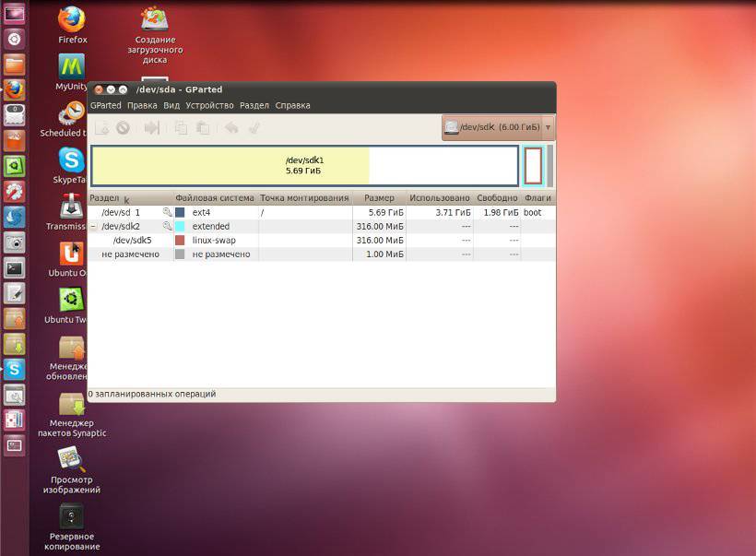Viewport: 756px width, 556px height.
Task: Open the Firefox desktop icon
Action: 72,25
